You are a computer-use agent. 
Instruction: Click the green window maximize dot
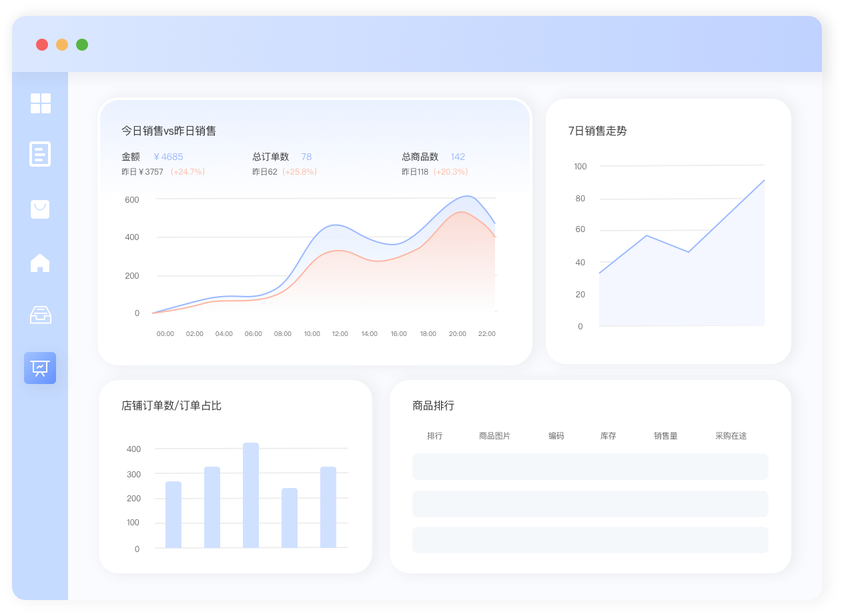coord(82,45)
